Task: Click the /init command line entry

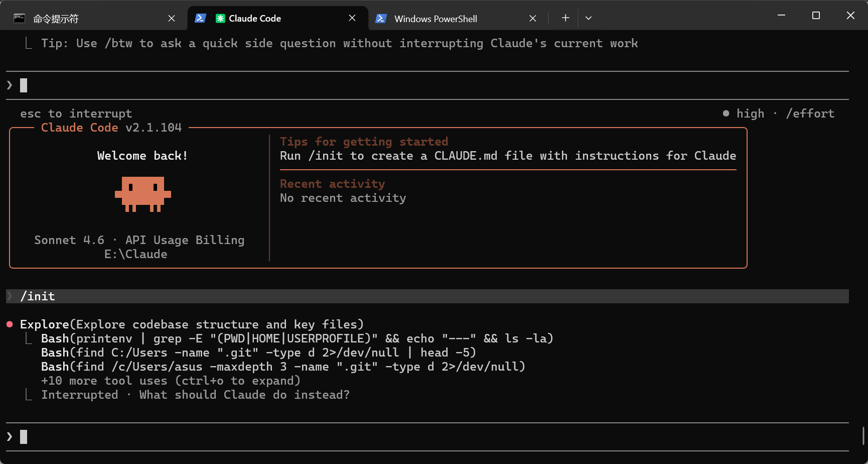Action: 427,296
